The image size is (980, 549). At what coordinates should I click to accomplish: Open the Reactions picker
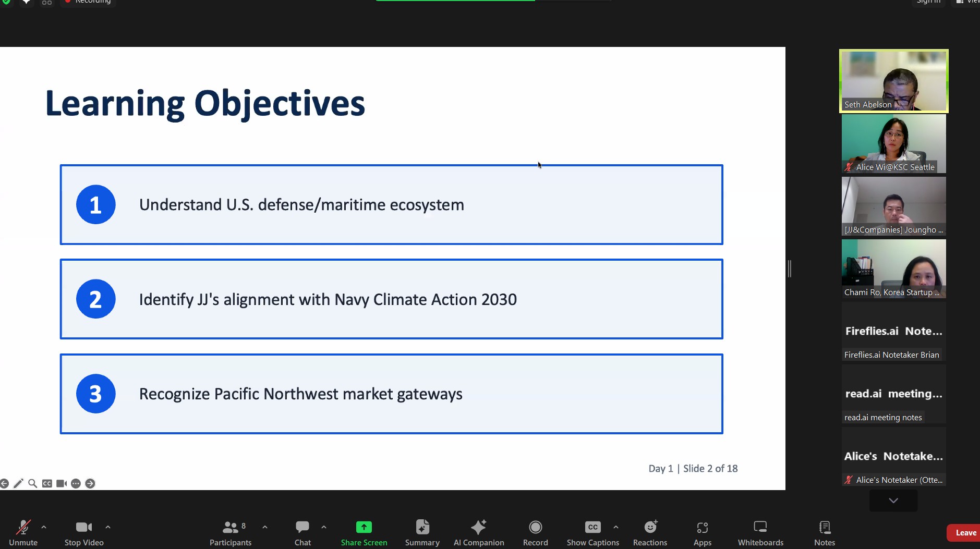point(650,532)
